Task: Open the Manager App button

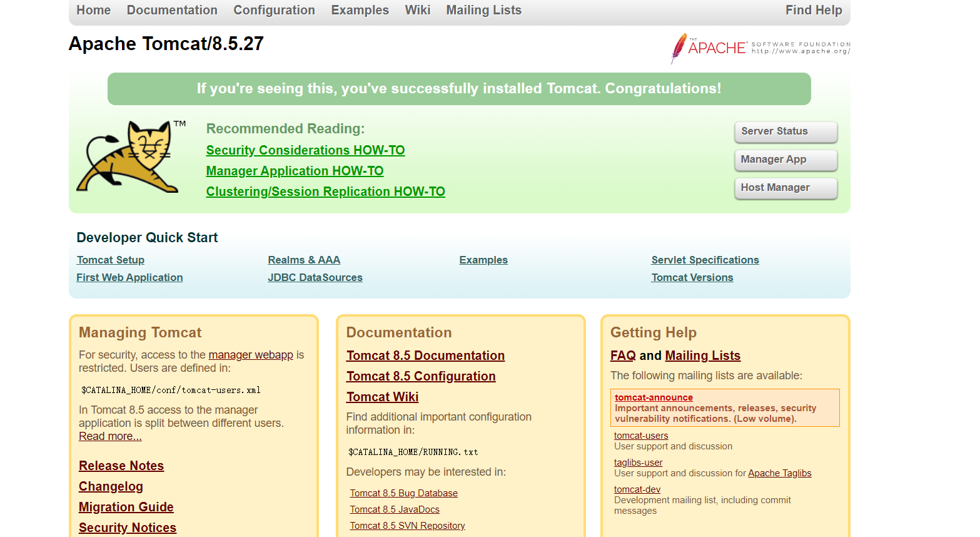Action: (x=786, y=160)
